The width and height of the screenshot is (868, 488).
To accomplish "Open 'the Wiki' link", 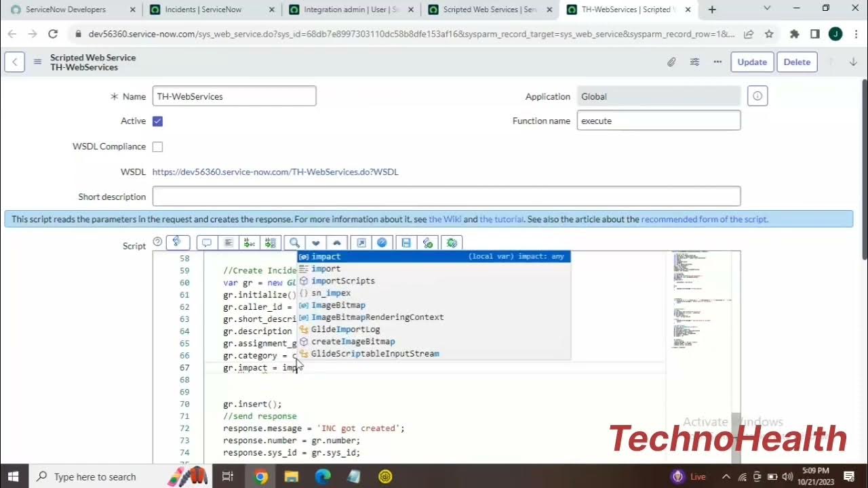I will (445, 219).
